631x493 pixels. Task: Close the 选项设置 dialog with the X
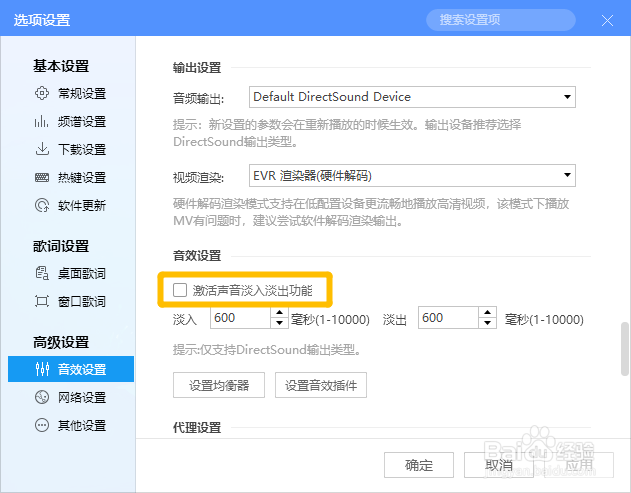[x=607, y=20]
